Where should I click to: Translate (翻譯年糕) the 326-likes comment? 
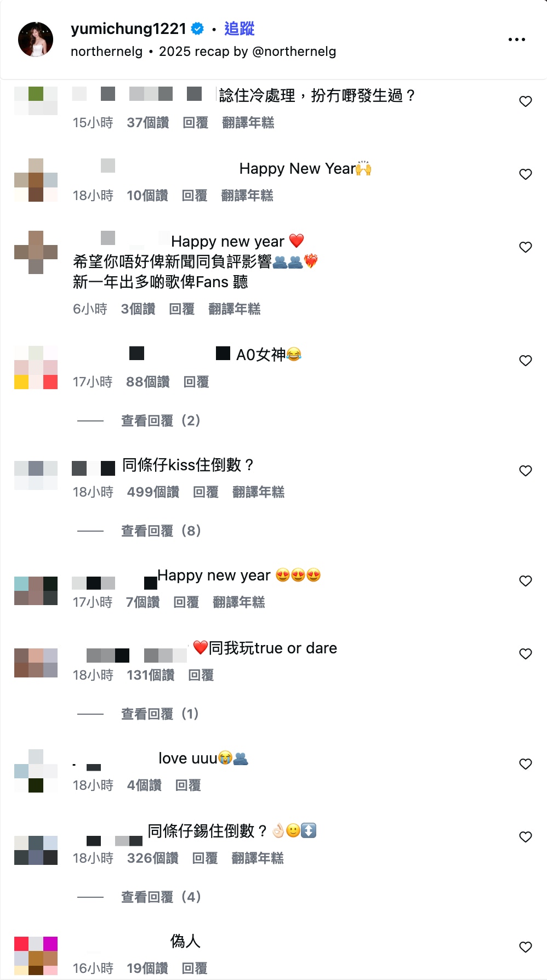(x=258, y=858)
